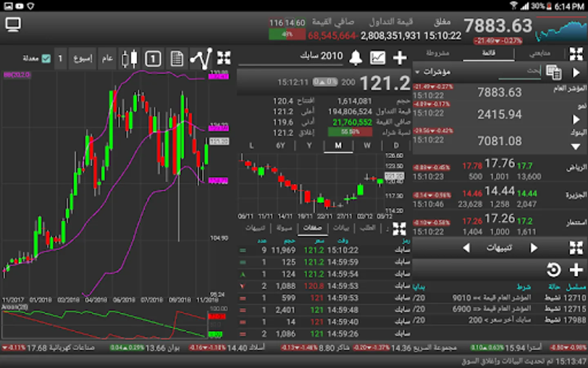Select the L period tab on mini chart

tap(251, 146)
